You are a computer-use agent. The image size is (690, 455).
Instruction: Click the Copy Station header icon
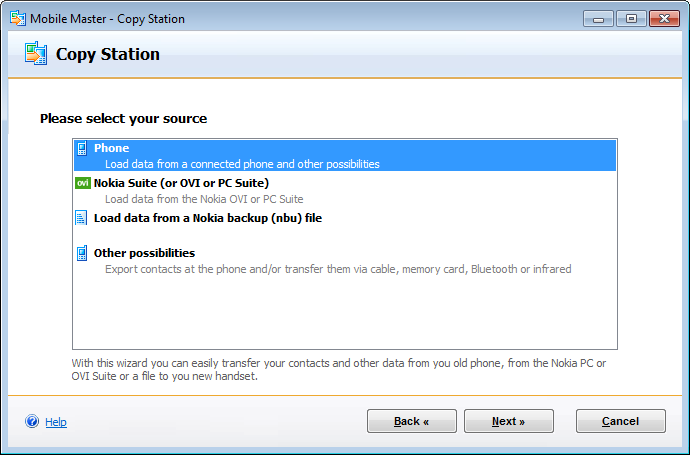pos(36,54)
